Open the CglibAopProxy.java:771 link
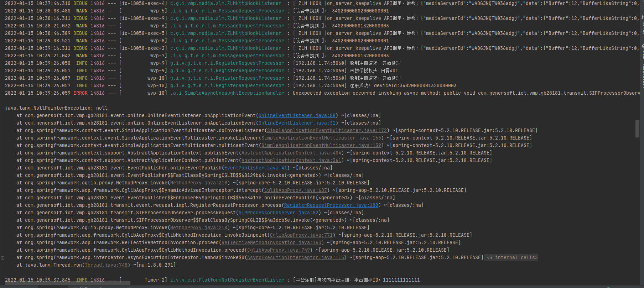This screenshot has width=644, height=288. (301, 235)
